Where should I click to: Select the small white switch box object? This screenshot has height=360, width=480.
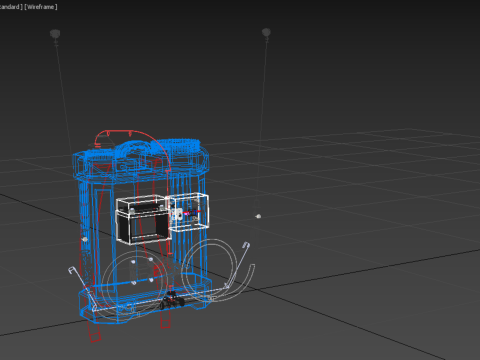coord(188,212)
